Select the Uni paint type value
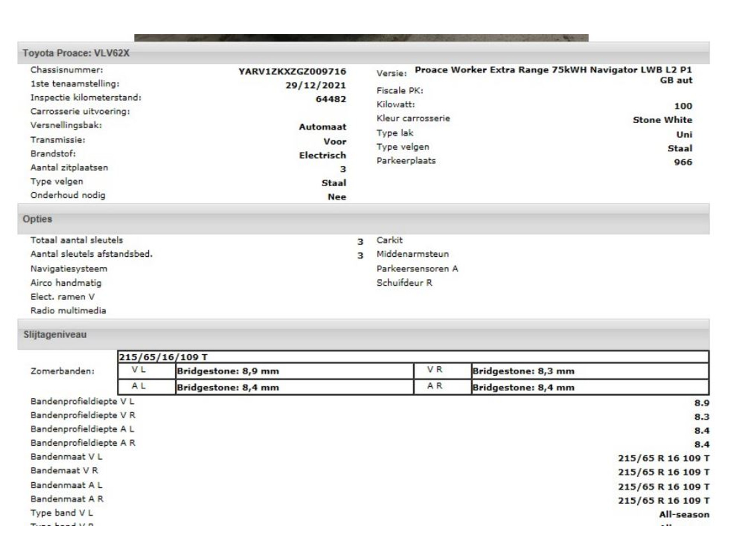The width and height of the screenshot is (747, 560). [x=684, y=135]
